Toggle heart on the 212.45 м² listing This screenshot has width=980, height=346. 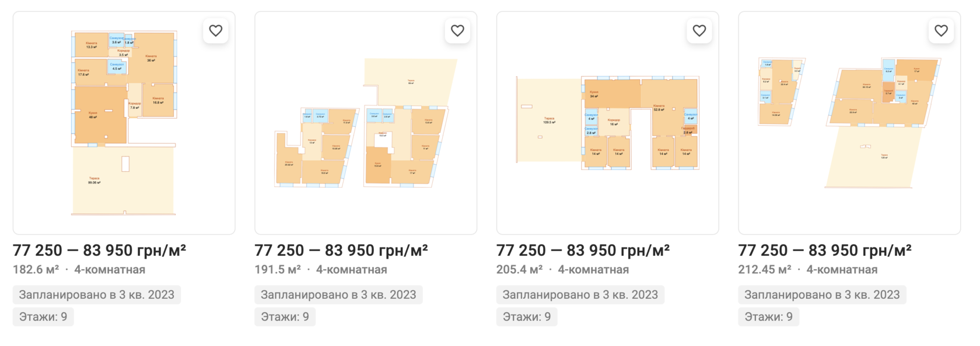(941, 31)
